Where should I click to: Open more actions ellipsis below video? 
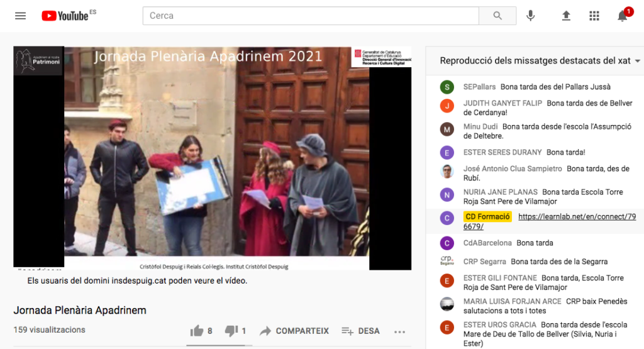pos(399,331)
